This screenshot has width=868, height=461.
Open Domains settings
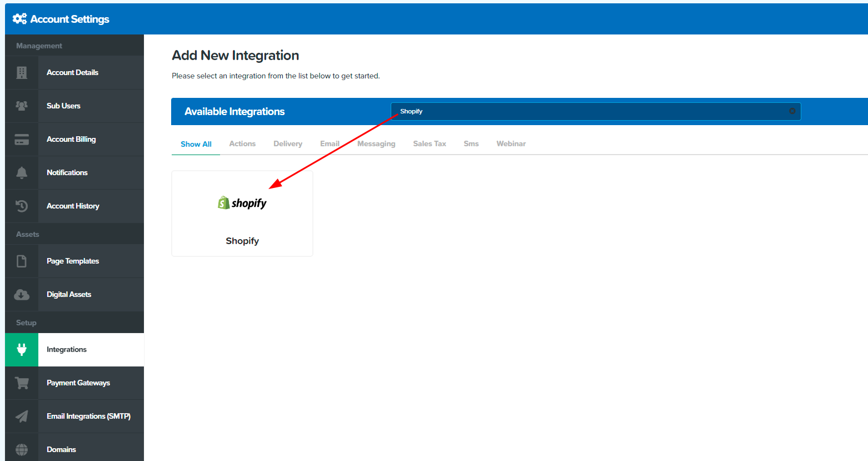tap(74, 447)
